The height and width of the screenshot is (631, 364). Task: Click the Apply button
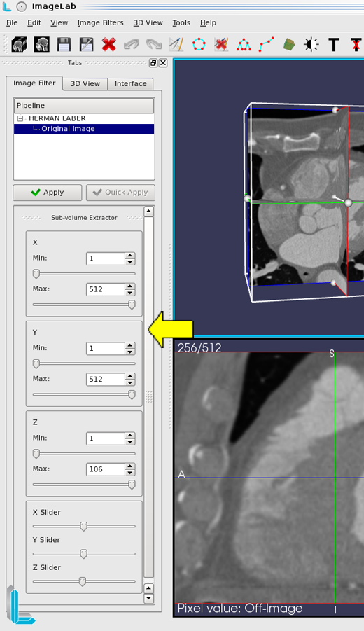tap(48, 193)
